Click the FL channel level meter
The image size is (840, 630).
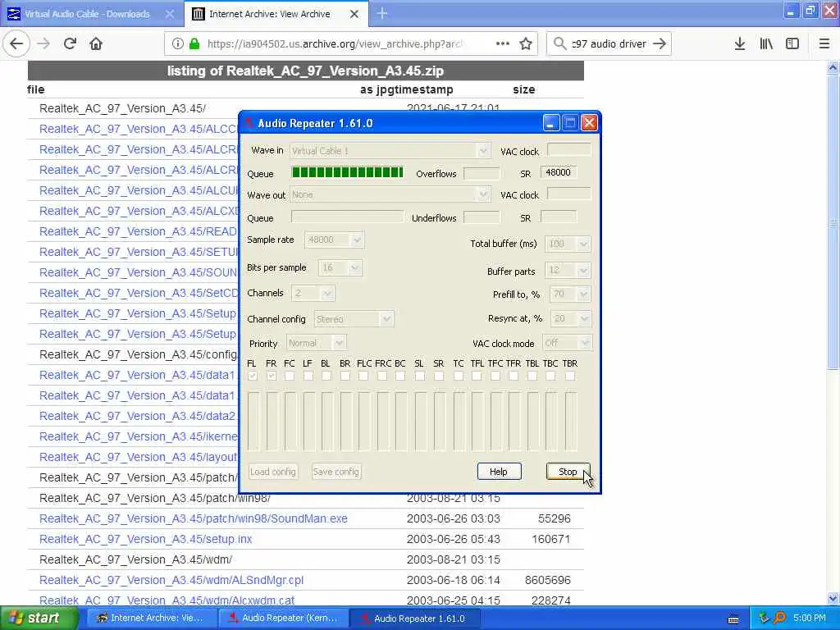(x=253, y=421)
